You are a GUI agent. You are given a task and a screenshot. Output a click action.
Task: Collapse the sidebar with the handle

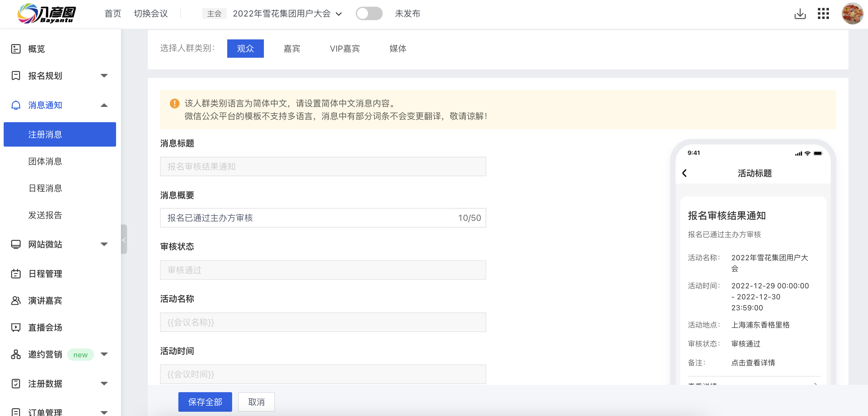coord(124,239)
